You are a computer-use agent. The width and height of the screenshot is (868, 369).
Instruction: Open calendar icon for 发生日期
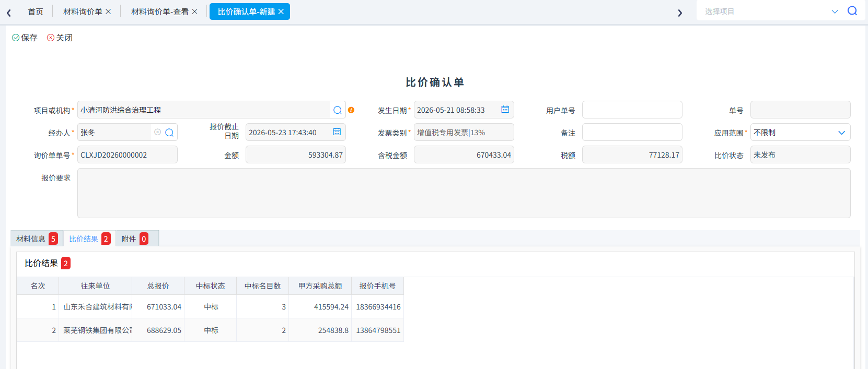click(x=505, y=110)
